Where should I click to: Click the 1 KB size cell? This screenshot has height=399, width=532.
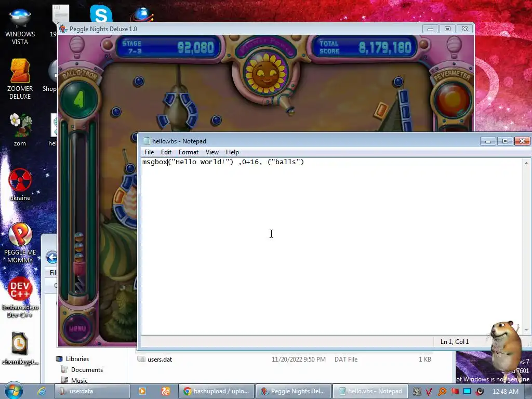(x=425, y=360)
